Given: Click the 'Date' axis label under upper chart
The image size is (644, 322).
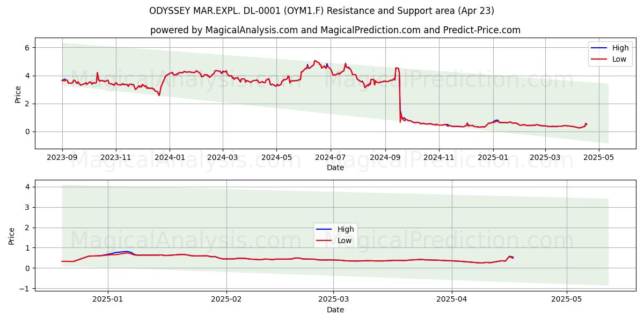Looking at the screenshot, I should point(335,168).
